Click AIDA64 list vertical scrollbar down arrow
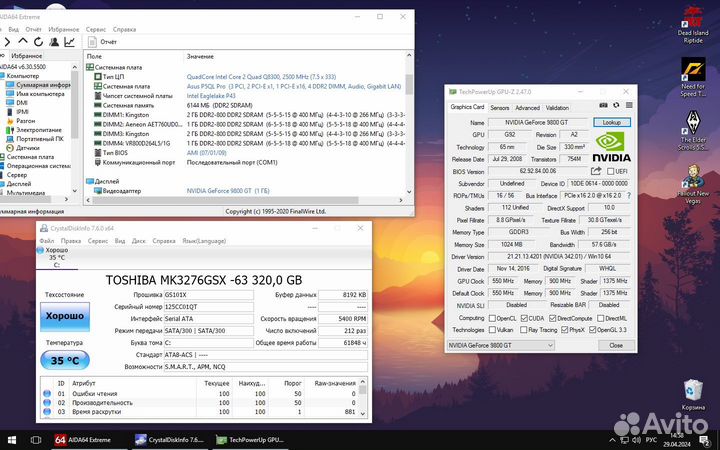The image size is (720, 450). pos(409,192)
